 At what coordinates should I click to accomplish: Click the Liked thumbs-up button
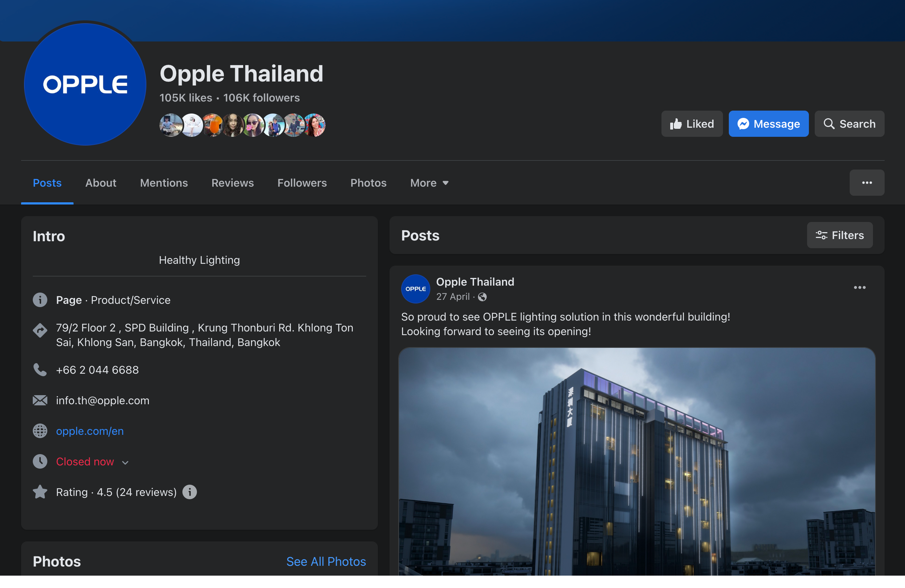692,124
